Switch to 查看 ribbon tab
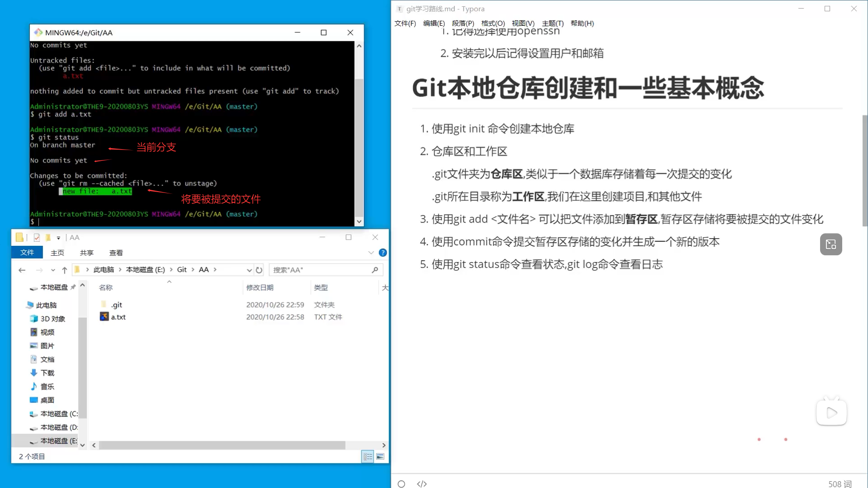This screenshot has height=488, width=868. (116, 253)
